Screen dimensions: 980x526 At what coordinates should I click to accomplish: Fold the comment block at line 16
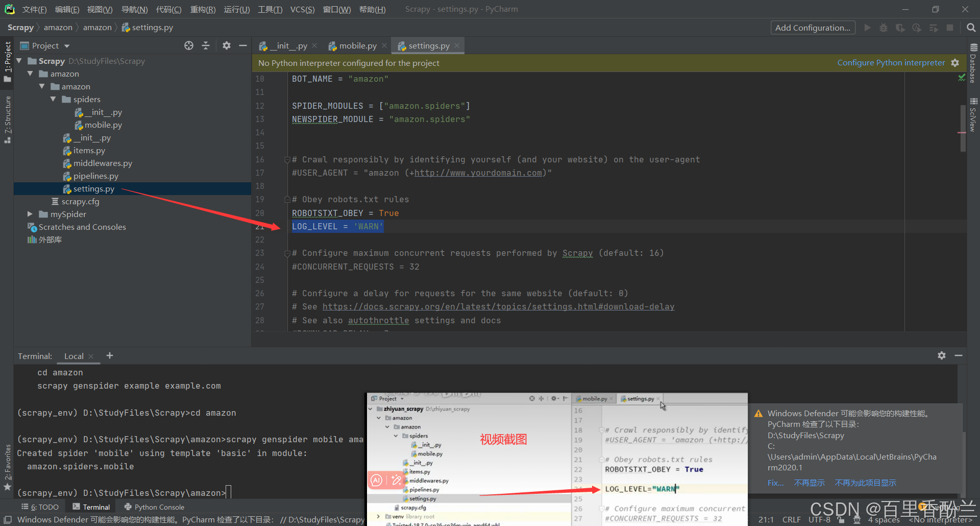tap(287, 160)
